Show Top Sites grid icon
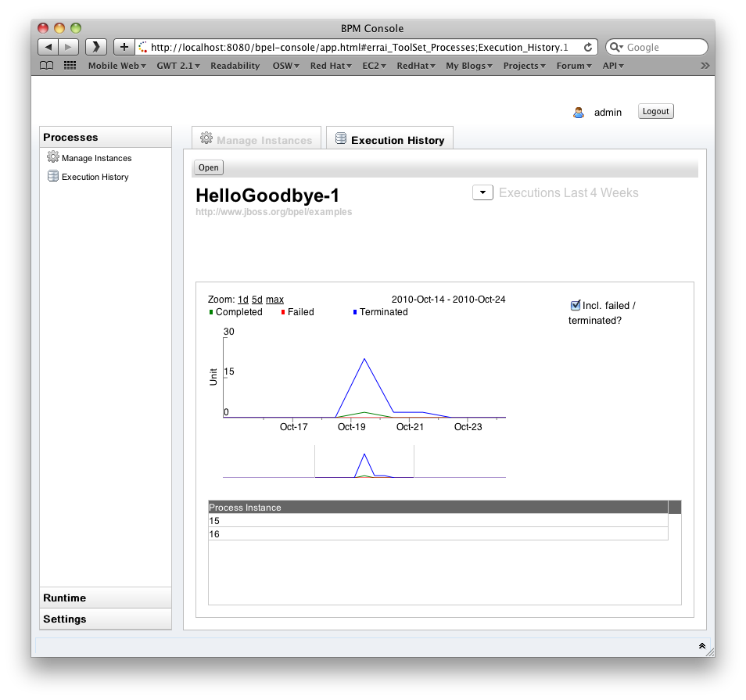Image resolution: width=746 pixels, height=700 pixels. tap(70, 66)
